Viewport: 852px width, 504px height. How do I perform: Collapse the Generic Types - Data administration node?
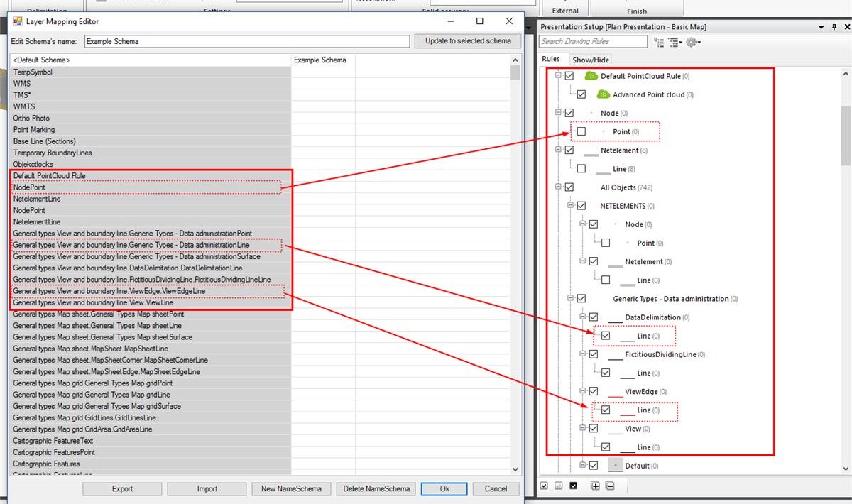click(570, 299)
